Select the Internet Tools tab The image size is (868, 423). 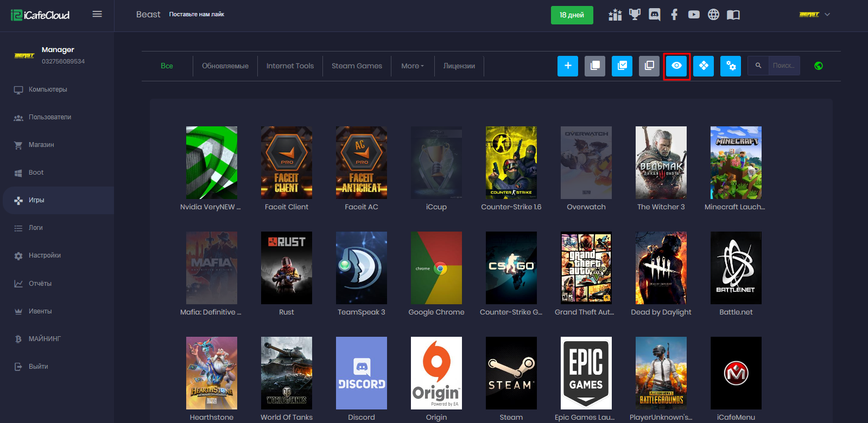coord(290,66)
